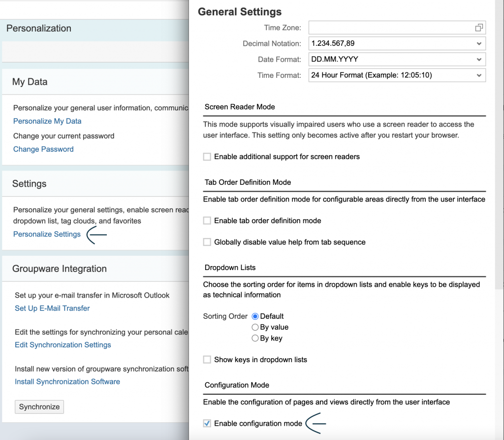
Task: Click the Settings section heading
Action: 29,184
